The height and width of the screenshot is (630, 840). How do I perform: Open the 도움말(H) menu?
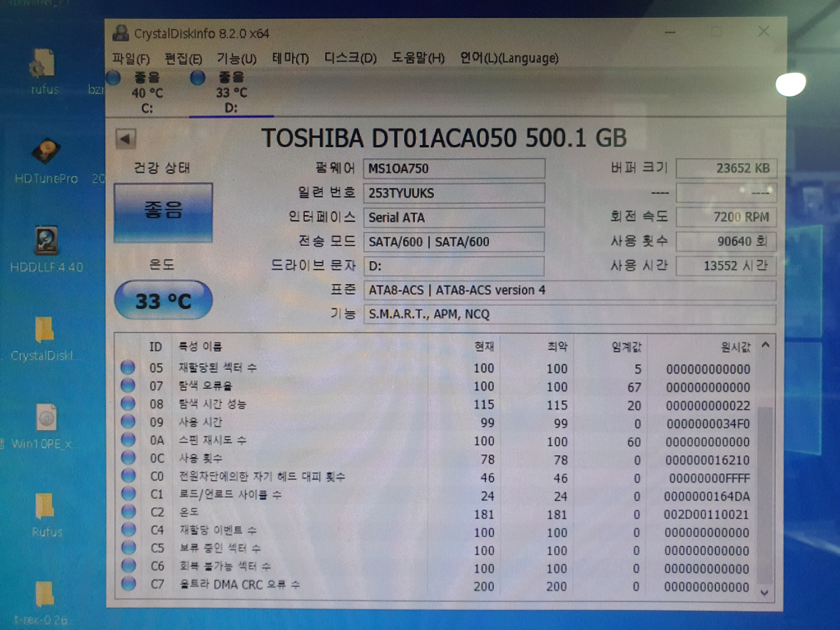pos(418,58)
